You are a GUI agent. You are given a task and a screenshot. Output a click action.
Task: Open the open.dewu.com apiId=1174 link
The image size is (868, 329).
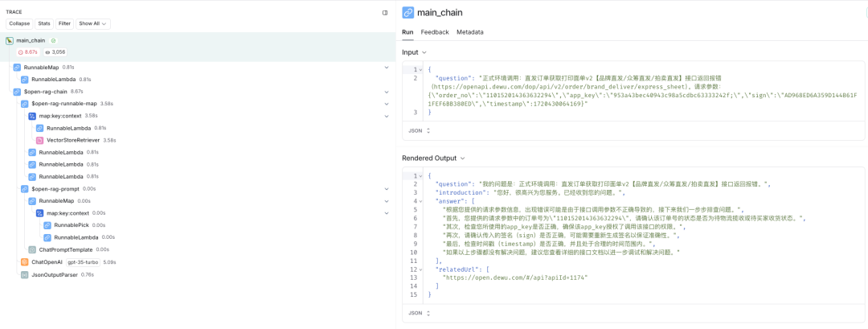click(x=516, y=278)
